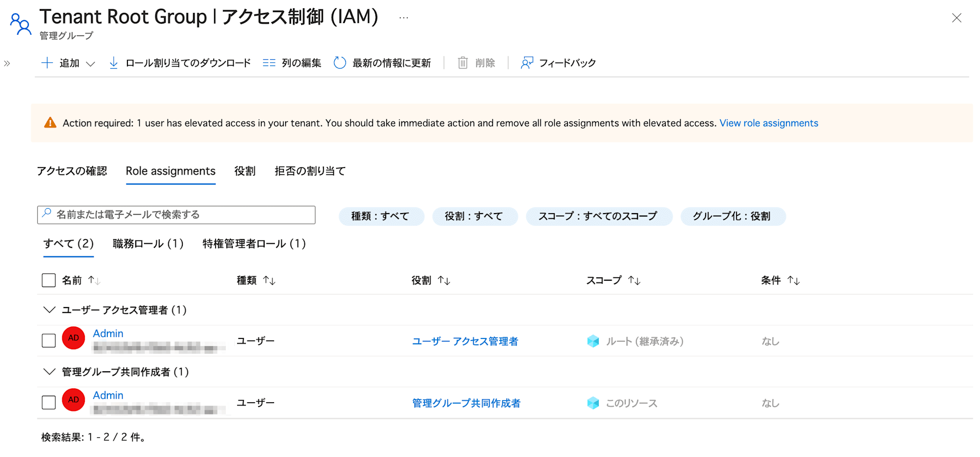The image size is (980, 457).
Task: Click cube icon beside ルート (継承済み)
Action: click(593, 341)
